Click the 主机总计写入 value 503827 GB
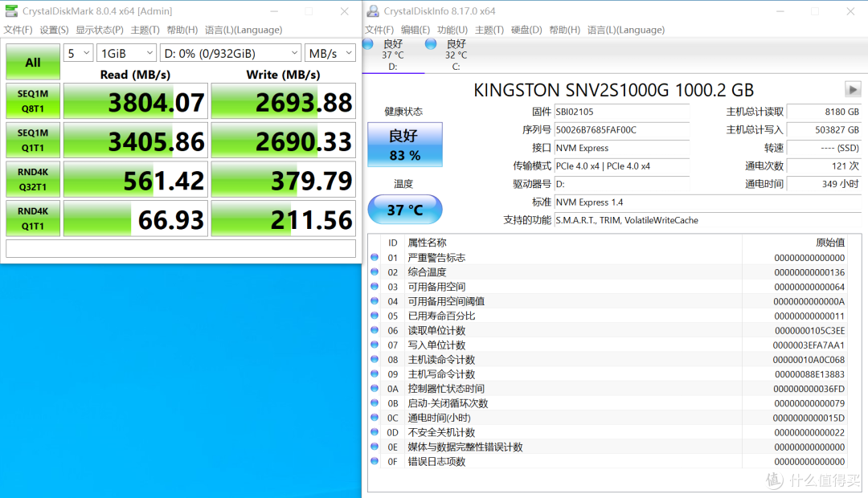 point(824,130)
